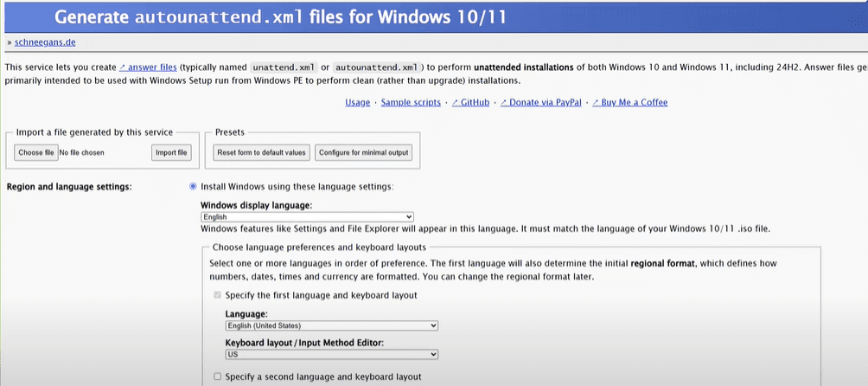Click the Region and language settings label
The width and height of the screenshot is (868, 386).
(x=68, y=187)
